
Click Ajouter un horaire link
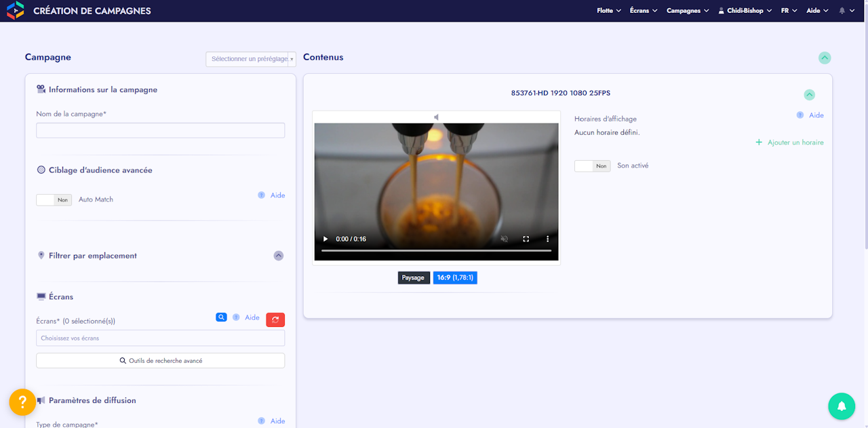(x=790, y=142)
